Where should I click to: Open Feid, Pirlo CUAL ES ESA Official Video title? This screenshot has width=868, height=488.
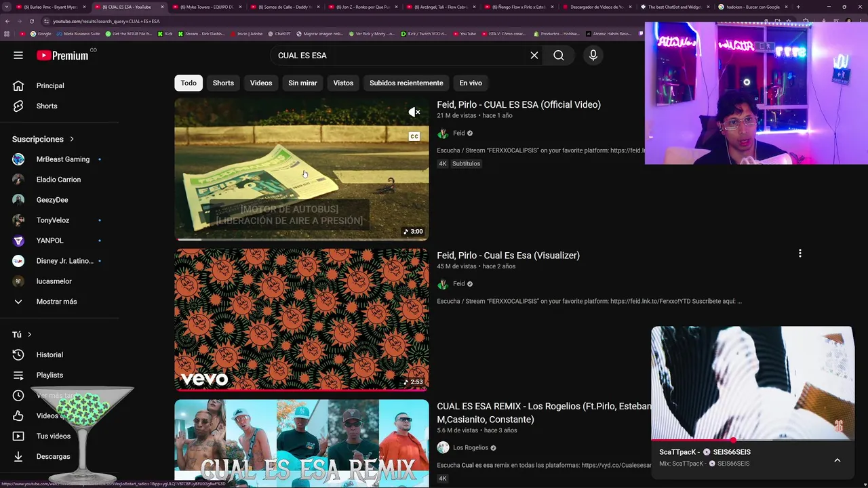coord(519,105)
